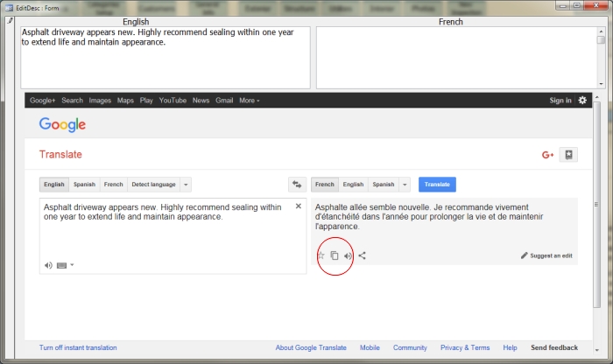Image resolution: width=613 pixels, height=364 pixels.
Task: Open the More menu in Google bar
Action: (250, 101)
